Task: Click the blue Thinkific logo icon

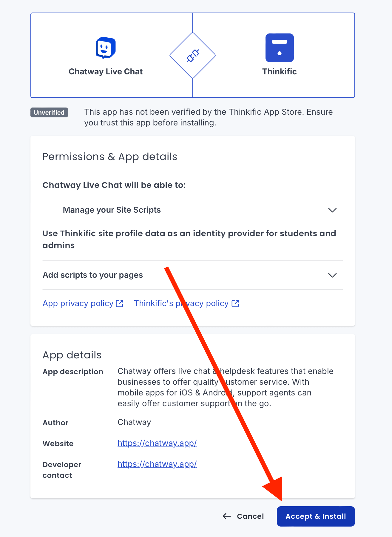Action: (x=280, y=48)
